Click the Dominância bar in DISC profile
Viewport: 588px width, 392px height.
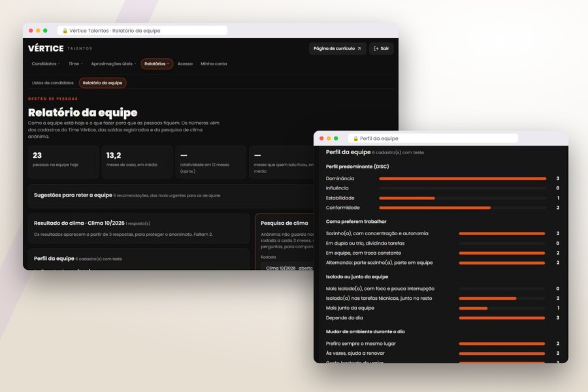coord(463,178)
